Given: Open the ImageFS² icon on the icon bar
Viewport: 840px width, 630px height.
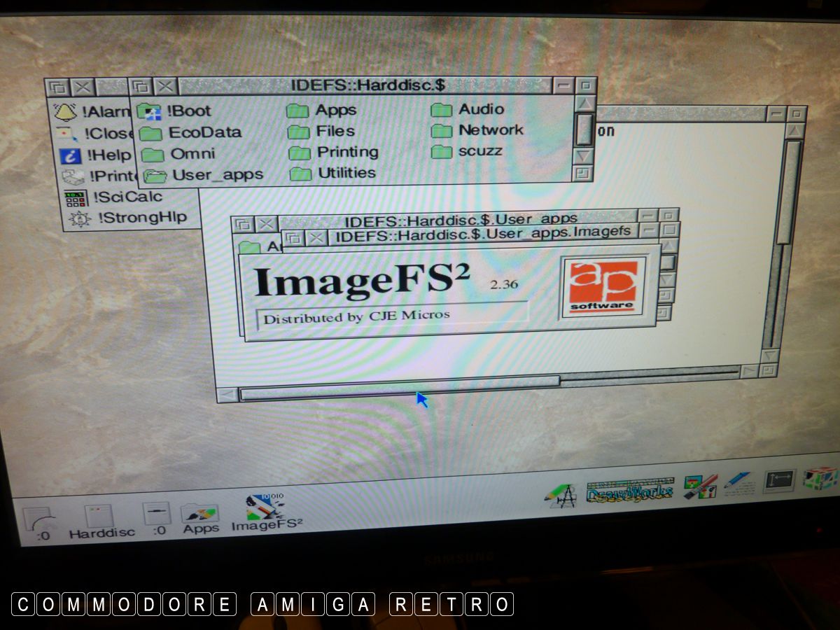Looking at the screenshot, I should [265, 509].
